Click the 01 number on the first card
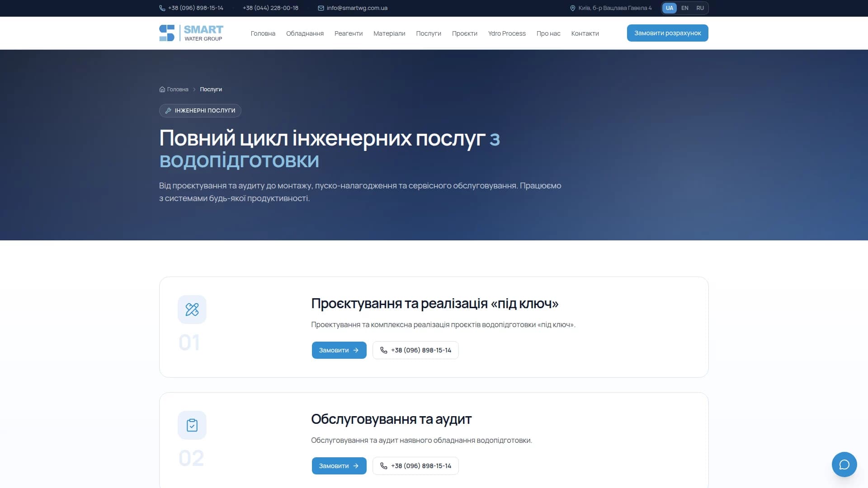The height and width of the screenshot is (488, 868). pos(189,343)
